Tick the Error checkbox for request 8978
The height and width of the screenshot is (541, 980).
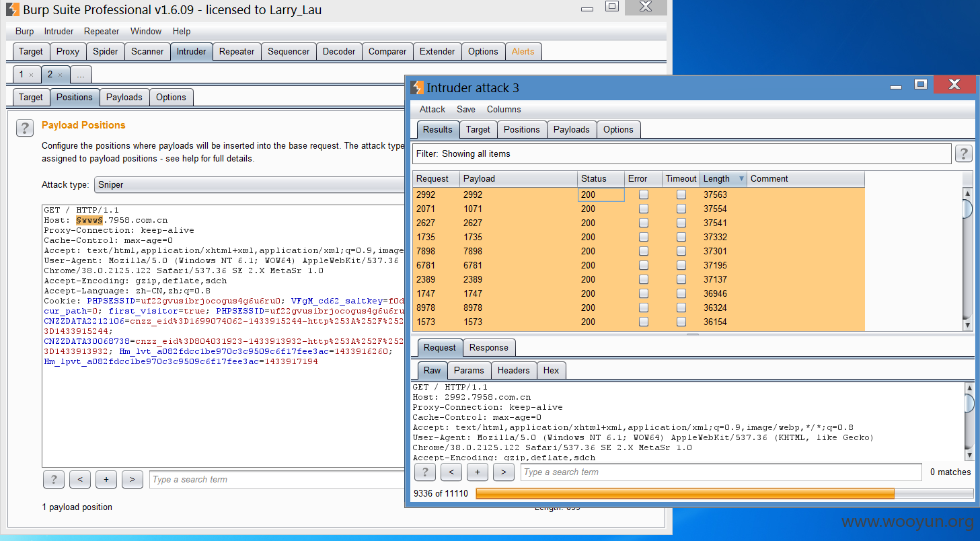(x=644, y=308)
